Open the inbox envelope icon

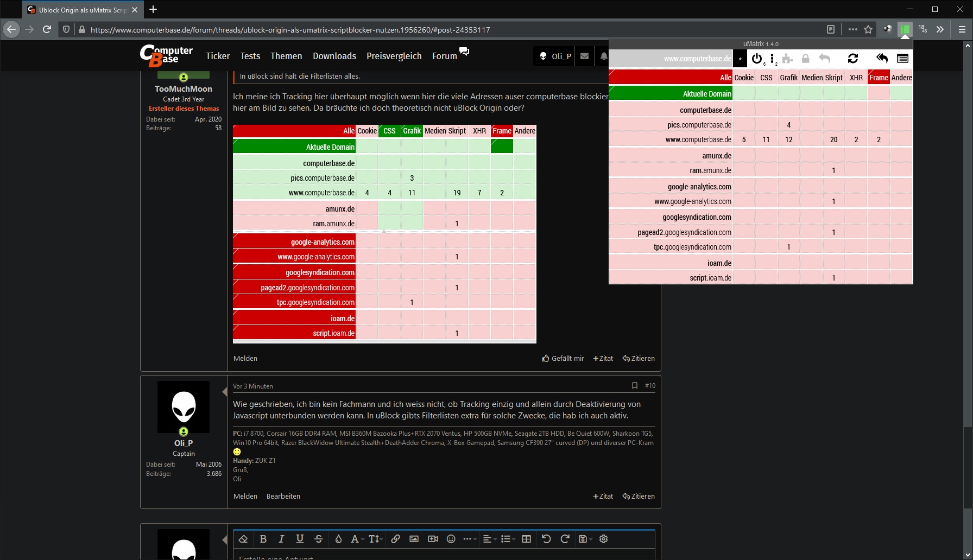[584, 56]
